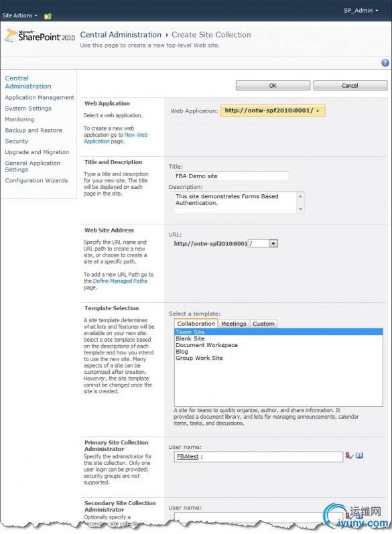The image size is (392, 534).
Task: Open Upgrade and Migration in the sidebar
Action: click(x=37, y=152)
